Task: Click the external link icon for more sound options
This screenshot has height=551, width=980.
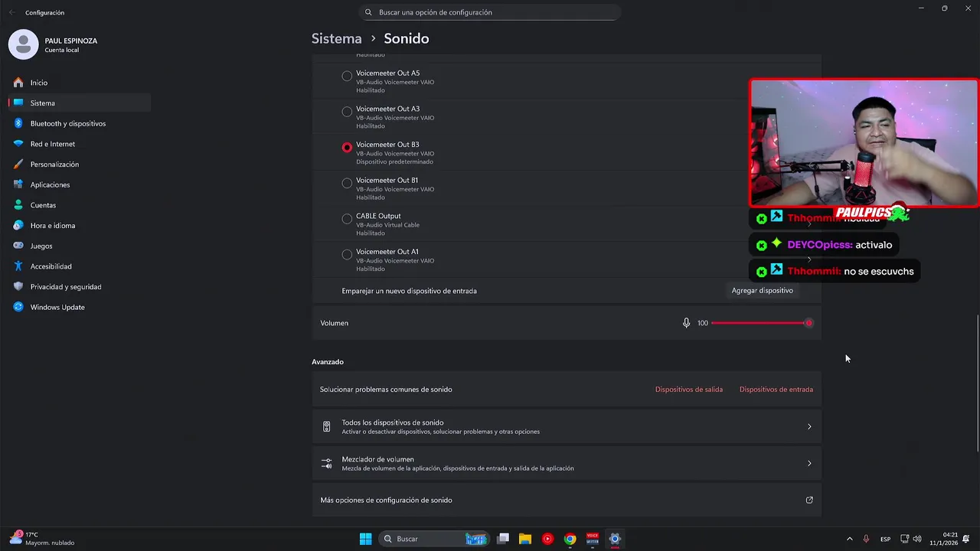Action: pyautogui.click(x=809, y=500)
